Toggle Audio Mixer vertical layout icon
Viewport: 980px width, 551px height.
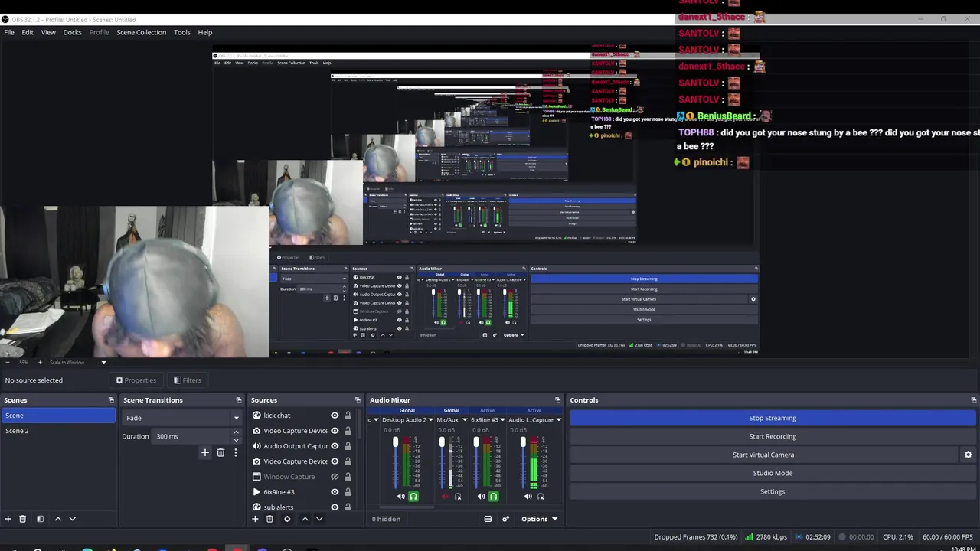pos(488,519)
